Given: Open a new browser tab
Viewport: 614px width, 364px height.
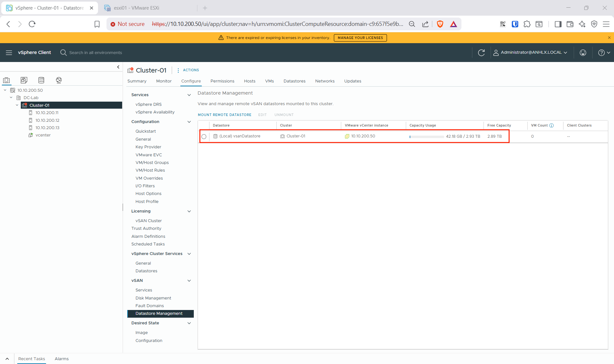Looking at the screenshot, I should (205, 8).
